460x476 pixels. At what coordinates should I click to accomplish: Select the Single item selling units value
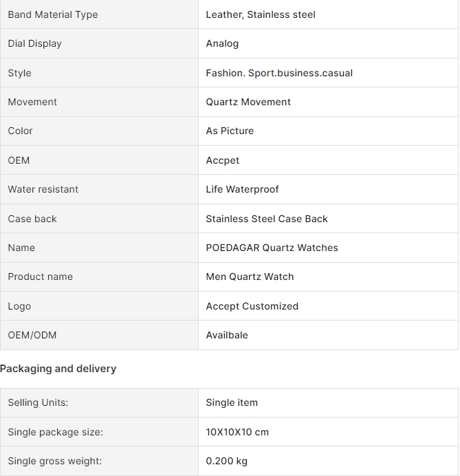[232, 402]
